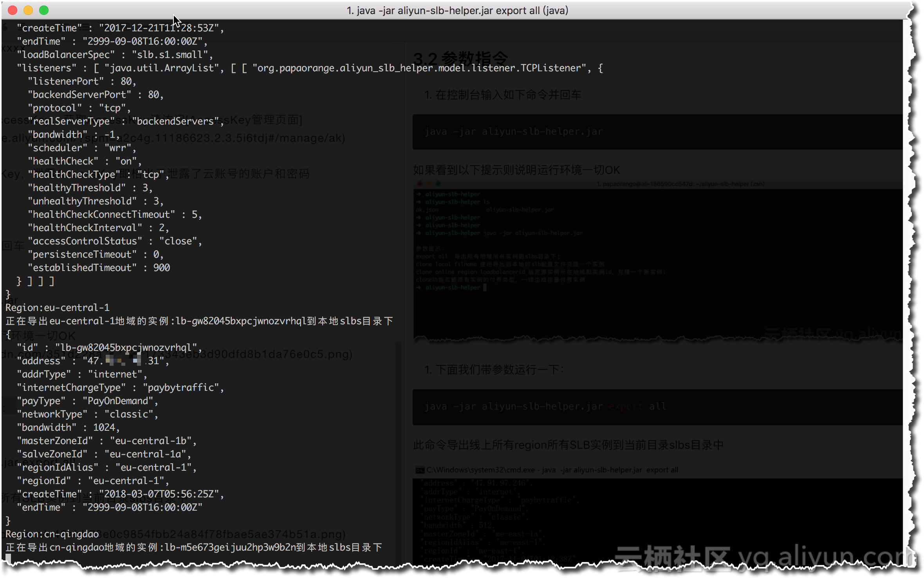The height and width of the screenshot is (578, 924).
Task: Click the "Region:eu-central-1" output line
Action: click(x=57, y=308)
